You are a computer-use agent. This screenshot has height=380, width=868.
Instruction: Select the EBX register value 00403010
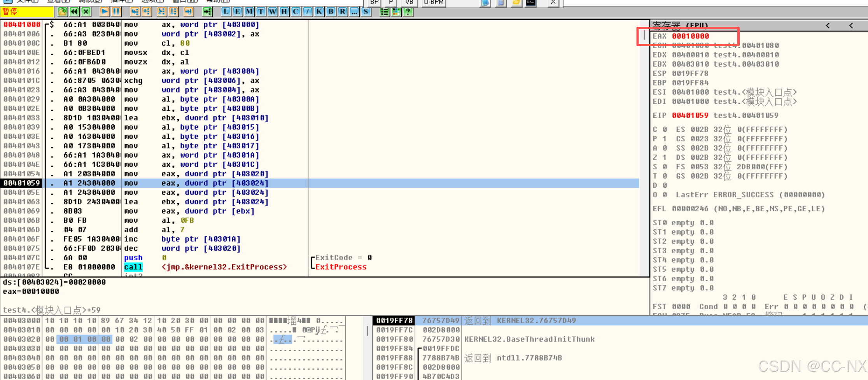(690, 64)
